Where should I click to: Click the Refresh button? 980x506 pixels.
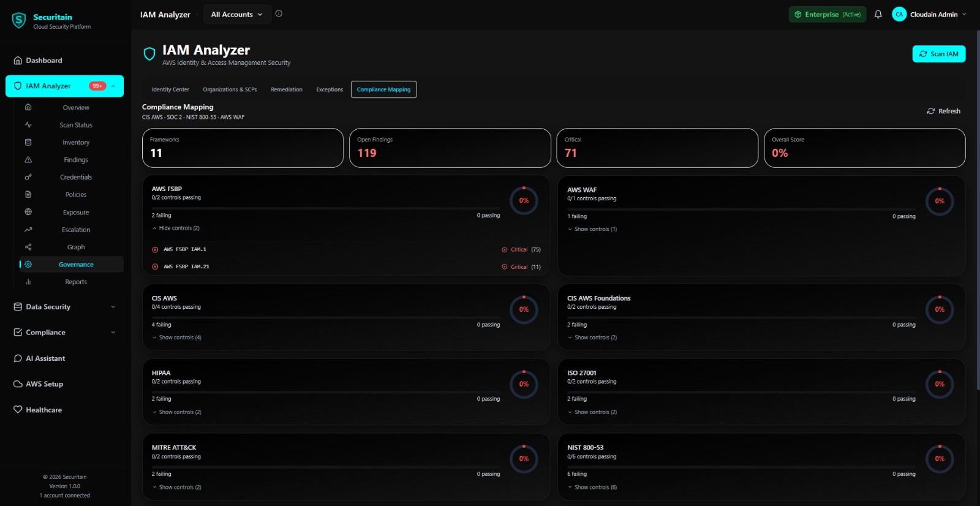click(x=944, y=111)
